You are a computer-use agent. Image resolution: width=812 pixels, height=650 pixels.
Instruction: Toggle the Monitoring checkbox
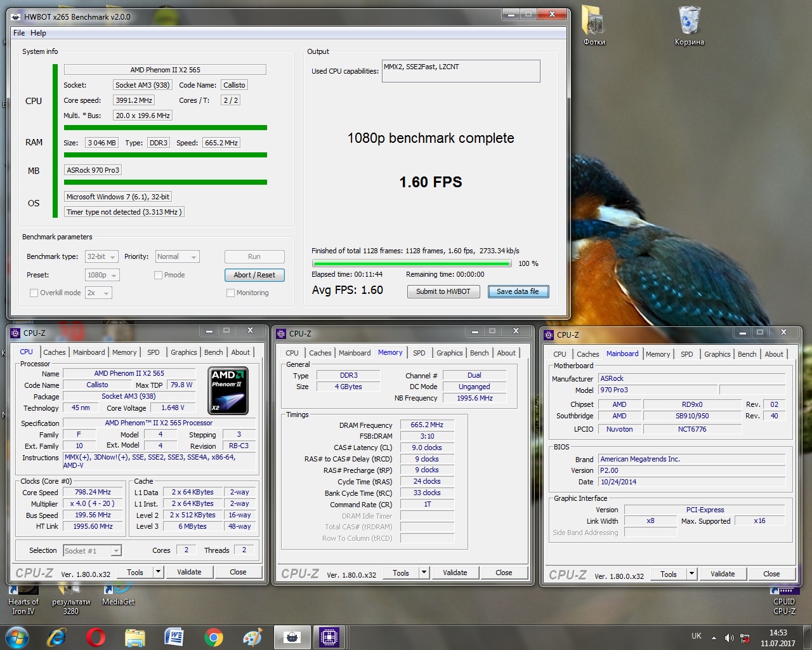(x=231, y=293)
